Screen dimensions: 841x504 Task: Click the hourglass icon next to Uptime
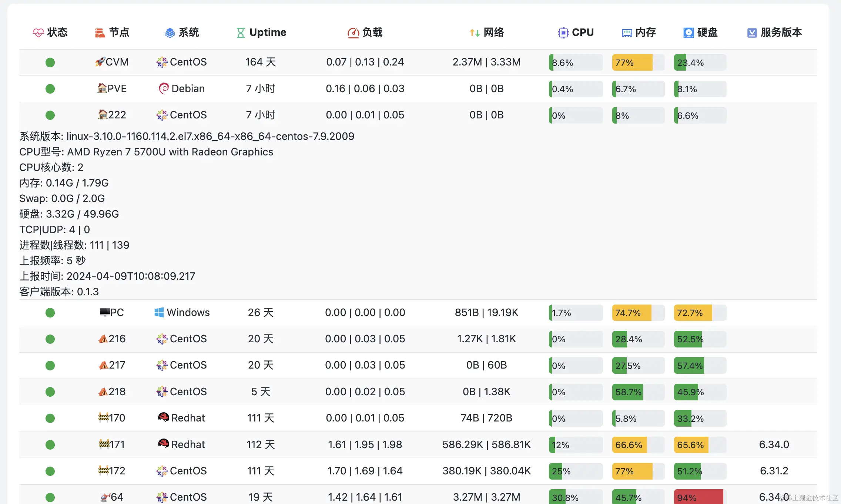tap(241, 33)
